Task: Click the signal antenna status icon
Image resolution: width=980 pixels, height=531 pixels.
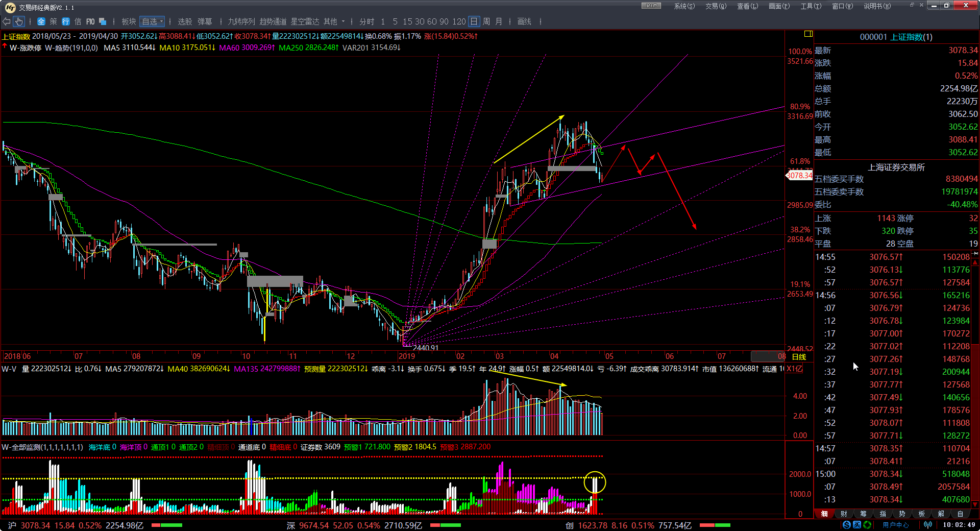Action: click(927, 525)
